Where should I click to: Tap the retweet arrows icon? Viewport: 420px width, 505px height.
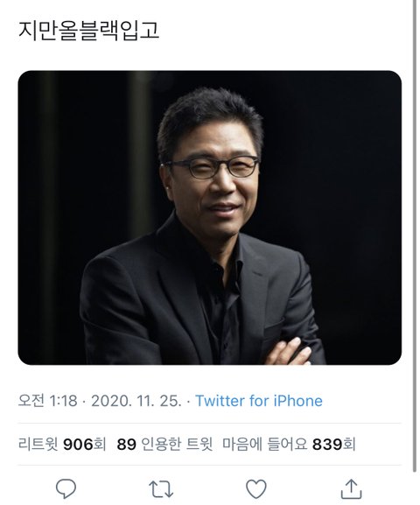pyautogui.click(x=161, y=489)
